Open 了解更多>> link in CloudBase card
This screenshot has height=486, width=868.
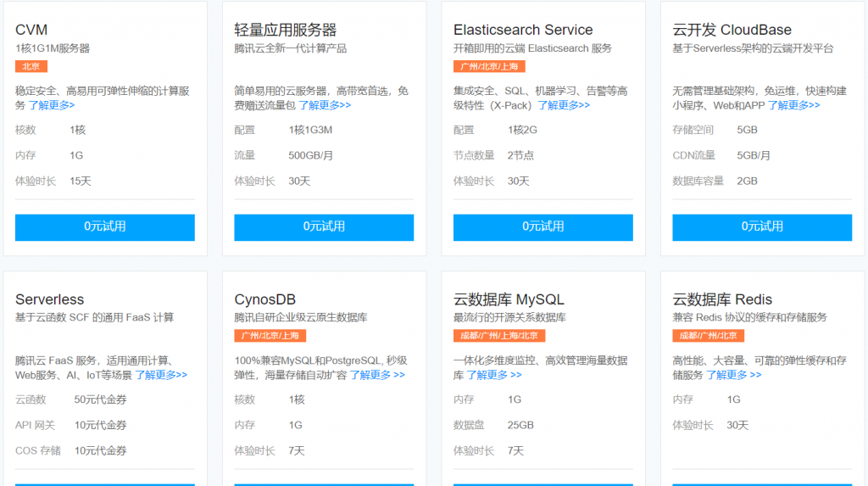point(793,105)
